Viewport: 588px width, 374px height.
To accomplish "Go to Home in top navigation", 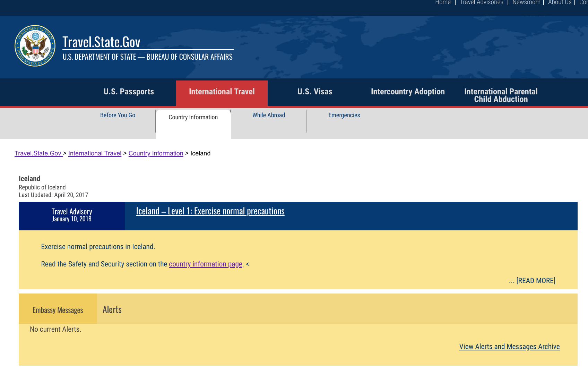I will pyautogui.click(x=443, y=2).
